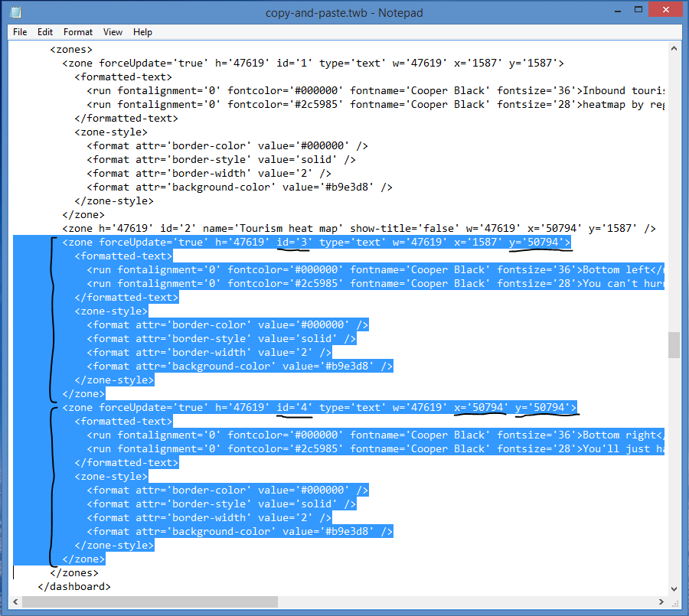The image size is (689, 616).
Task: Click the underlined id='4' attribute
Action: 295,407
